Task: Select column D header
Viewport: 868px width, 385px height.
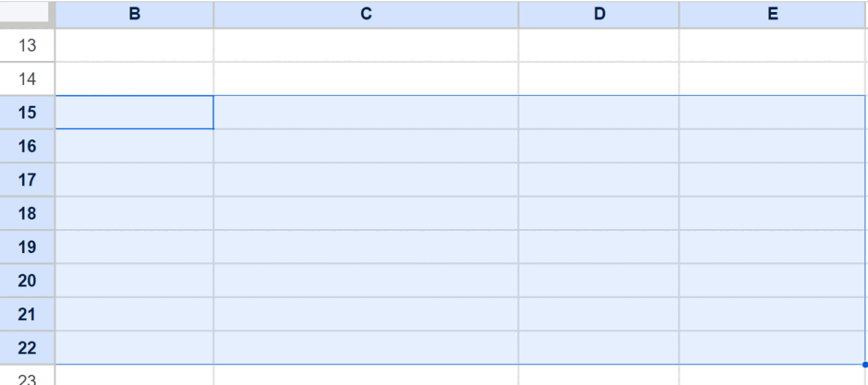Action: (x=599, y=15)
